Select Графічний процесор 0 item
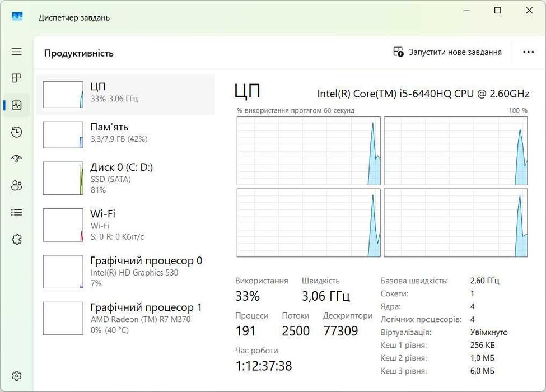This screenshot has width=546, height=392. pyautogui.click(x=125, y=272)
